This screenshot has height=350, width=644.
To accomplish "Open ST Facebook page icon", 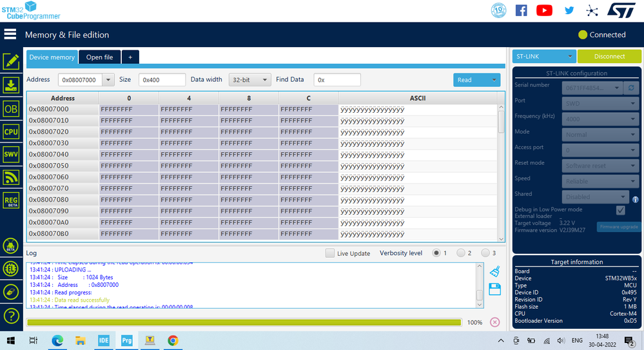I will [x=522, y=10].
